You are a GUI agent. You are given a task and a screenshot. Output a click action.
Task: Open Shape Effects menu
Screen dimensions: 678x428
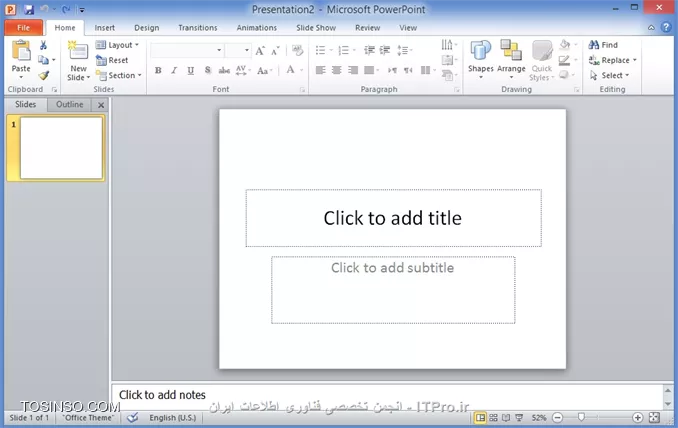(566, 75)
